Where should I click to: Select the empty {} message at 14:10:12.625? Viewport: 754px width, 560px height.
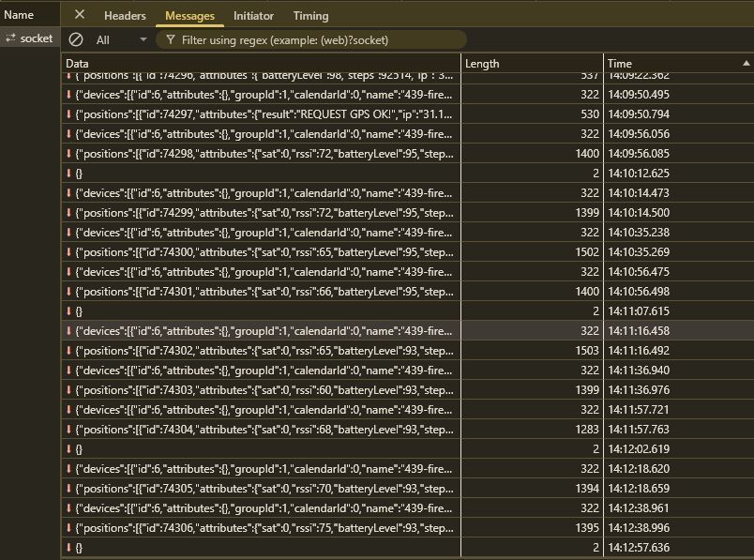pyautogui.click(x=263, y=174)
